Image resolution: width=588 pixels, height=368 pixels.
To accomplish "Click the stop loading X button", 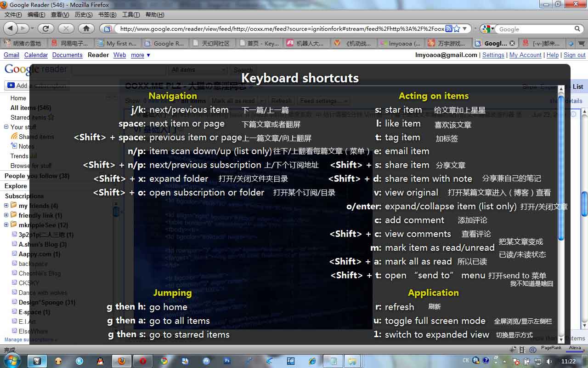I will tap(66, 29).
